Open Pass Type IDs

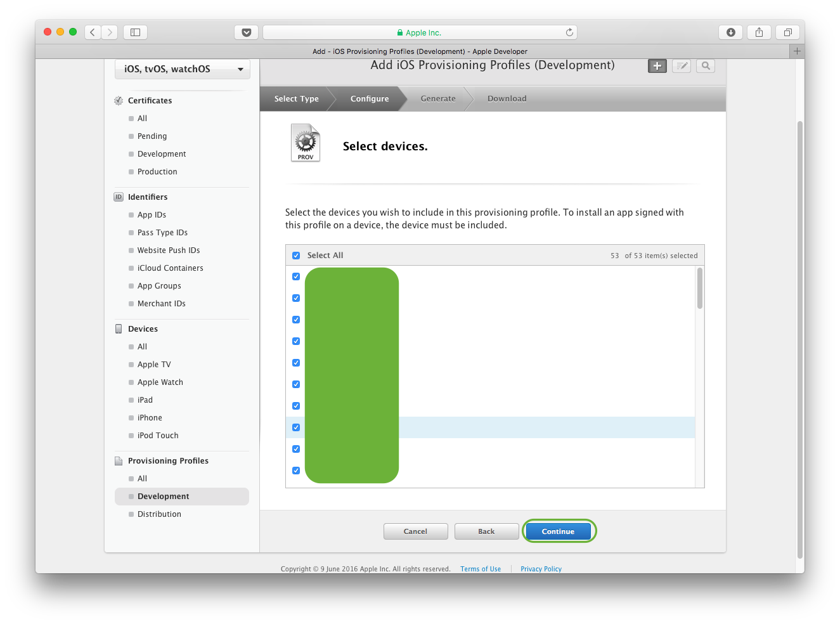[162, 232]
